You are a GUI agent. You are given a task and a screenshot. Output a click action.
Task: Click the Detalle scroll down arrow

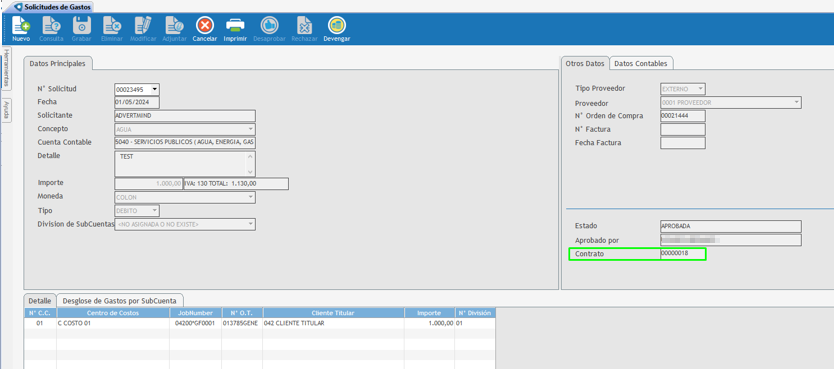251,172
